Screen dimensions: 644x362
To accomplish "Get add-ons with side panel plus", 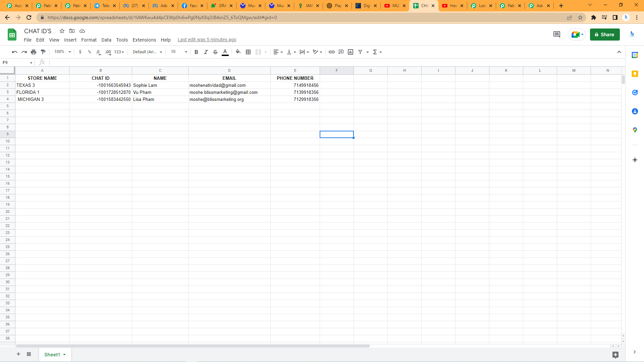I will point(635,160).
